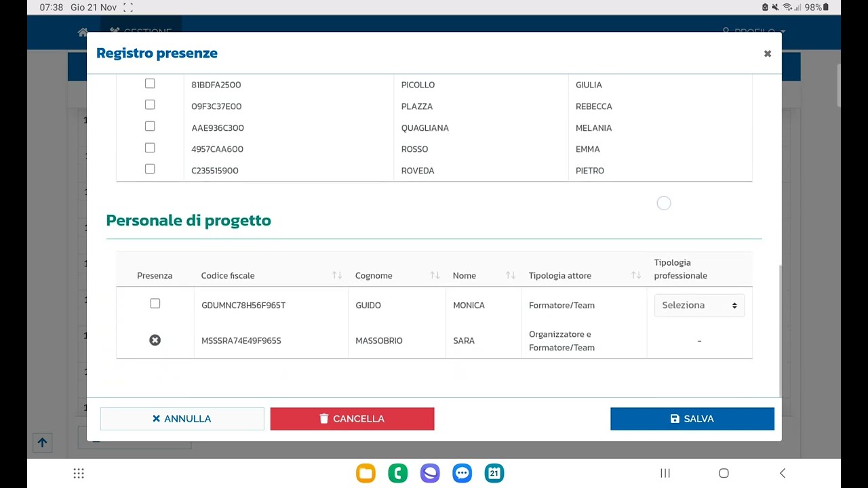This screenshot has height=488, width=868.
Task: Open the home icon in top navbar
Action: 83,32
